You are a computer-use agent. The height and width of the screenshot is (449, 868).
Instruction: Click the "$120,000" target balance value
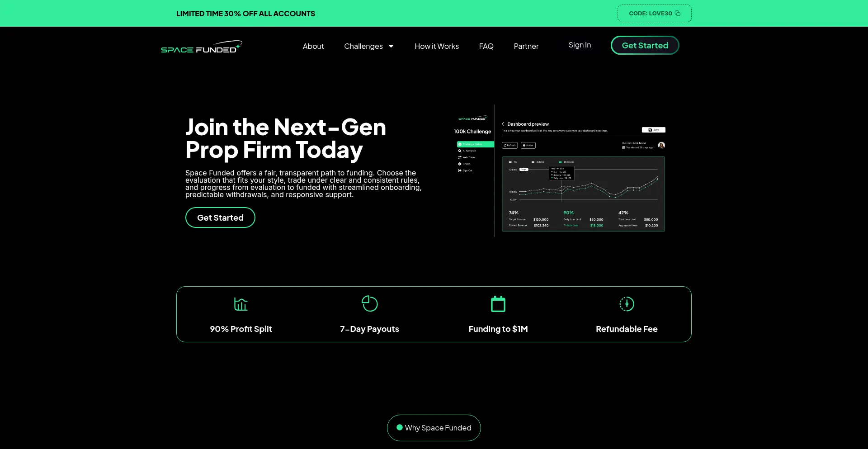coord(541,219)
